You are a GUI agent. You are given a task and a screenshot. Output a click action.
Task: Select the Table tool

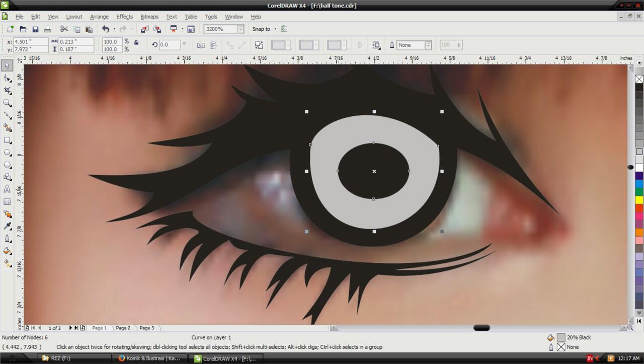click(x=7, y=201)
